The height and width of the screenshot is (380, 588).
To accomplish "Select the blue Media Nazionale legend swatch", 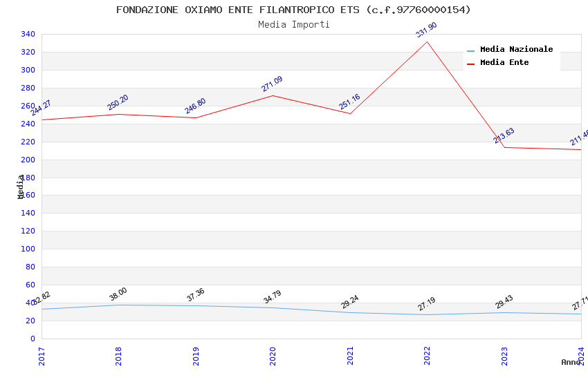I will (470, 51).
